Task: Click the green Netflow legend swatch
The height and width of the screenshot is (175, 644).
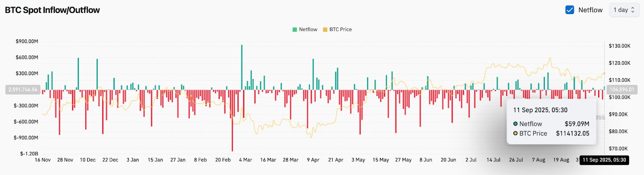Action: tap(295, 29)
